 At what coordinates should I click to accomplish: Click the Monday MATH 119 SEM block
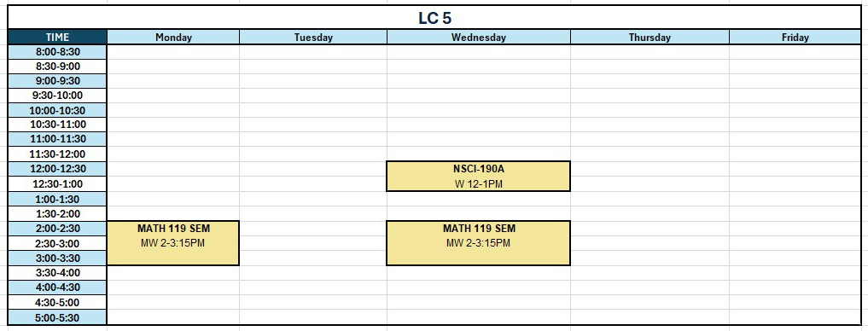173,243
